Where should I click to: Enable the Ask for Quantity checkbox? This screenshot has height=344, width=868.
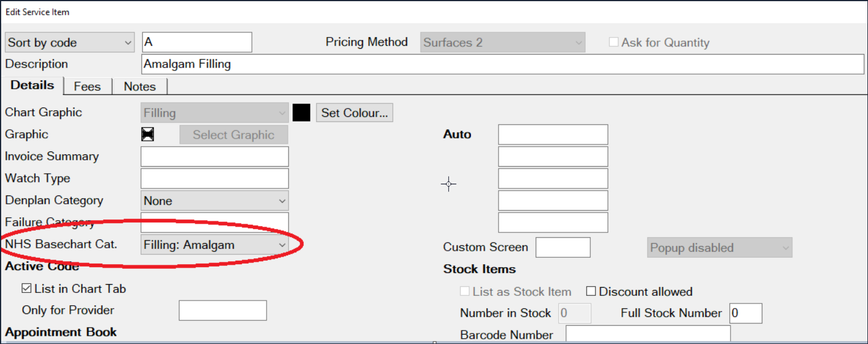click(x=614, y=42)
